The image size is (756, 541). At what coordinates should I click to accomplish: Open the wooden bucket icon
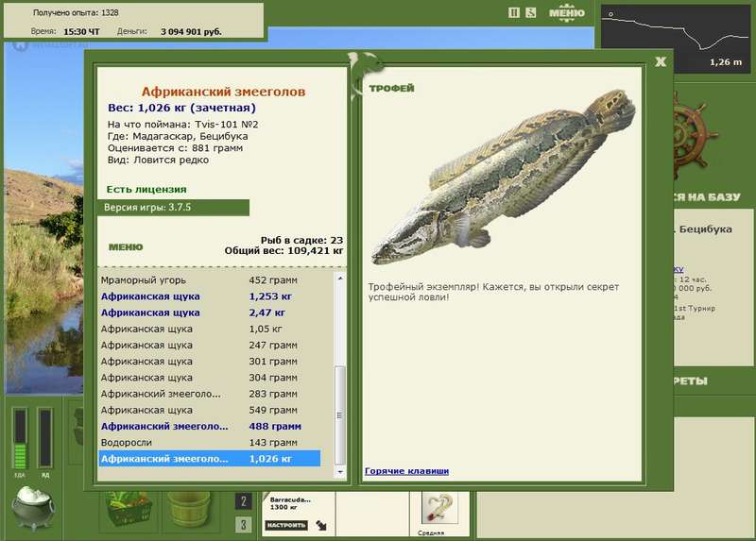click(x=190, y=511)
